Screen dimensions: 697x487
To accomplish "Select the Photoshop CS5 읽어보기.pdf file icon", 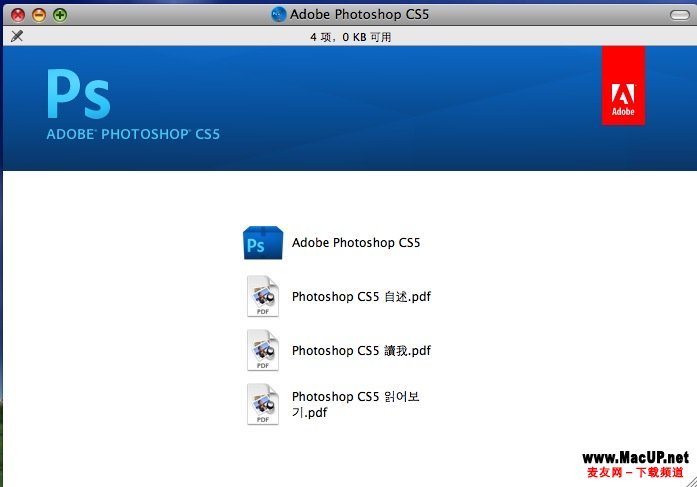I will pos(263,404).
